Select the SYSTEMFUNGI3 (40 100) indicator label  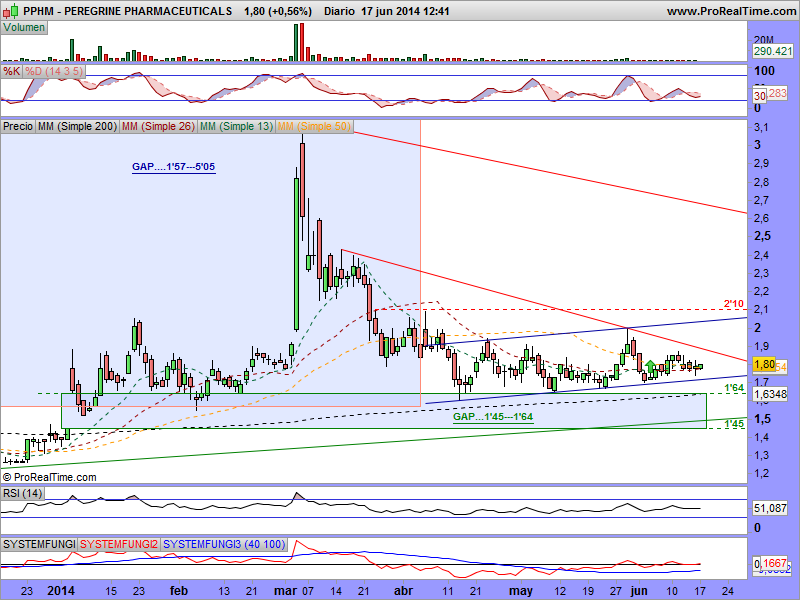tap(224, 544)
